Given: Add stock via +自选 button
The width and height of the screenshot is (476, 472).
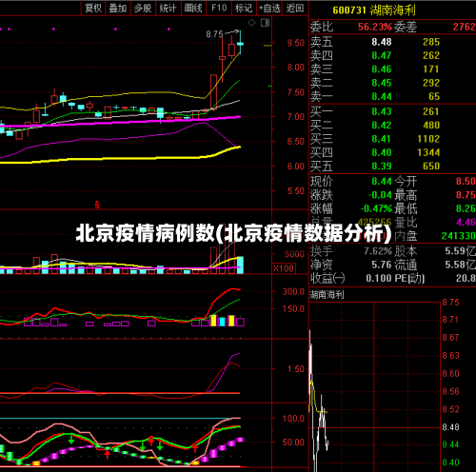Looking at the screenshot, I should [269, 8].
